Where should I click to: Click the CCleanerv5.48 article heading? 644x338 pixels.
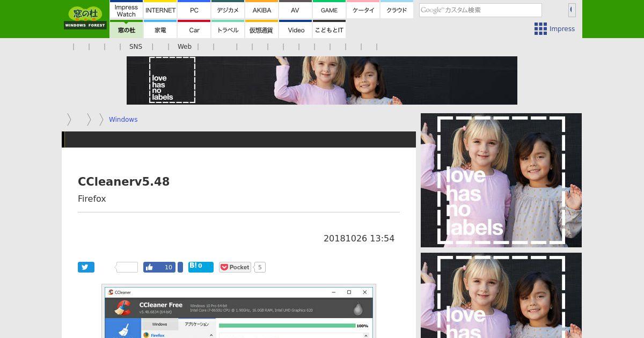[124, 181]
